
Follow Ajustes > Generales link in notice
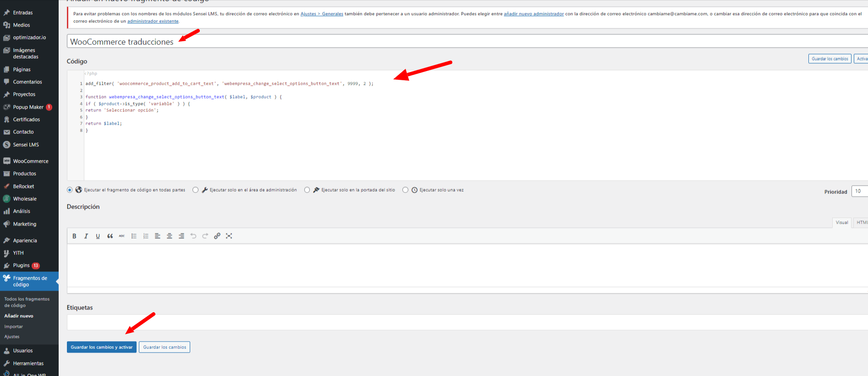(x=322, y=14)
